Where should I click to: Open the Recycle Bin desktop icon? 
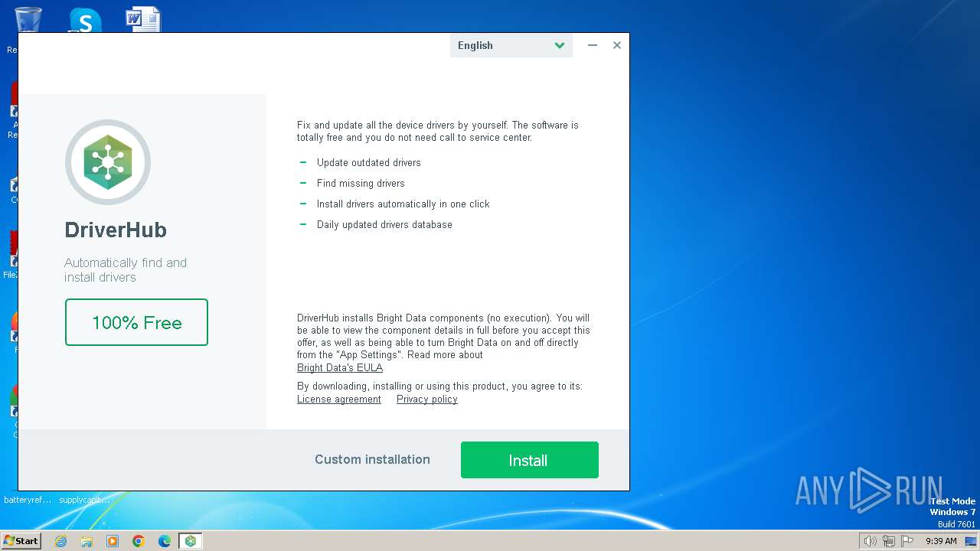click(28, 20)
